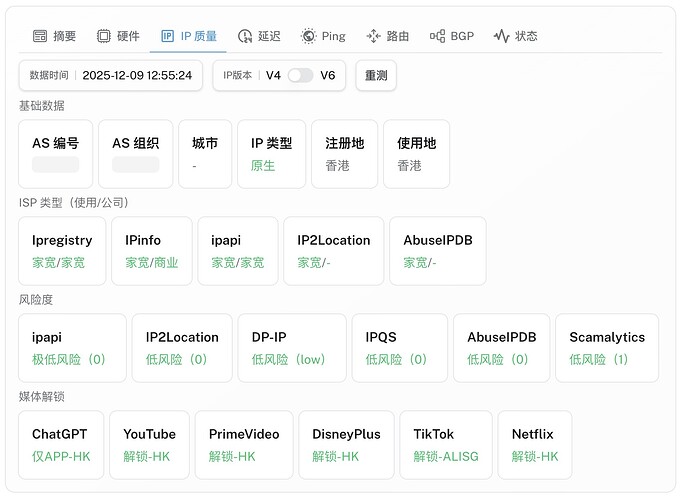Click the 城市 card
The image size is (682, 500).
tap(205, 154)
